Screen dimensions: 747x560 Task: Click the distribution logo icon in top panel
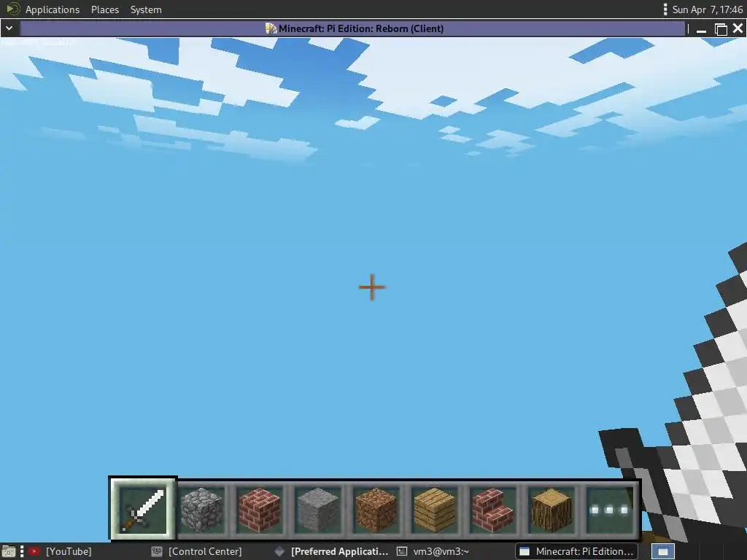pyautogui.click(x=12, y=9)
